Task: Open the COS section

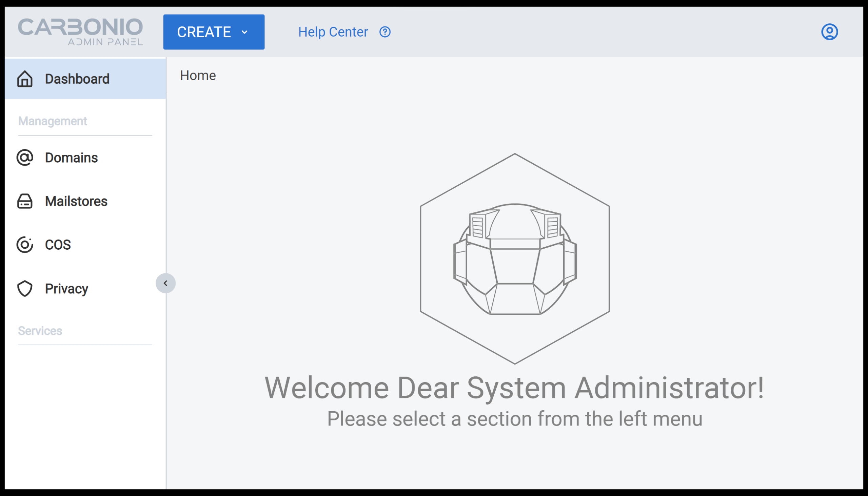Action: coord(85,245)
